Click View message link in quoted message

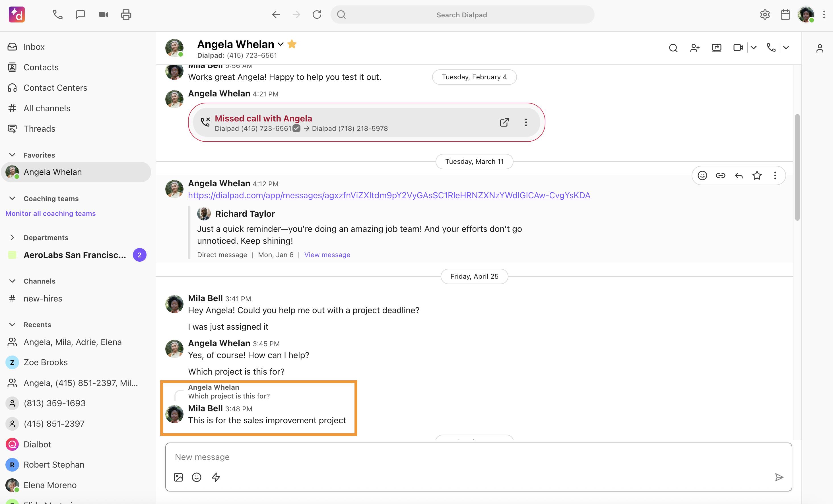click(x=327, y=255)
